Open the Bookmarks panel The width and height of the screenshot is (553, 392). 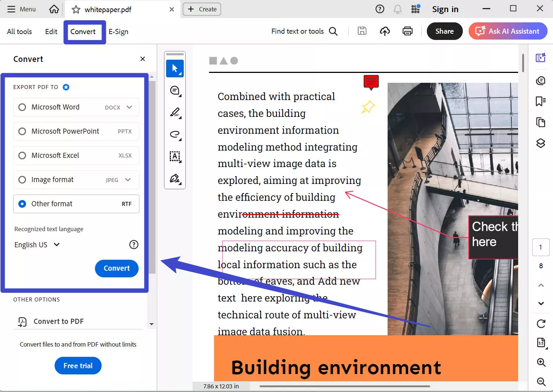(541, 101)
